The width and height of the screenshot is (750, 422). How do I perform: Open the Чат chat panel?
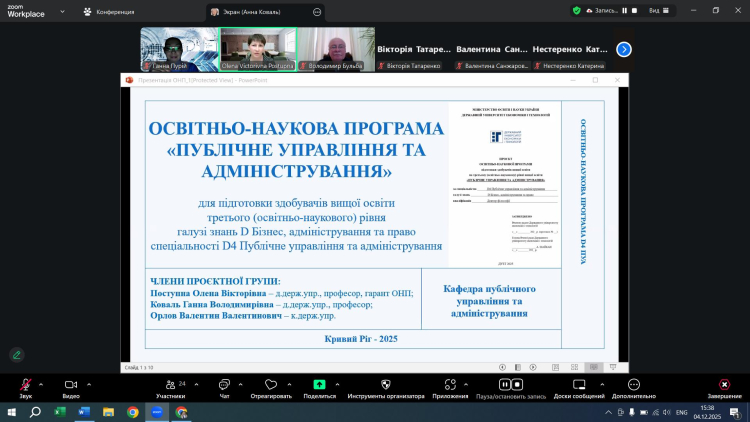224,385
